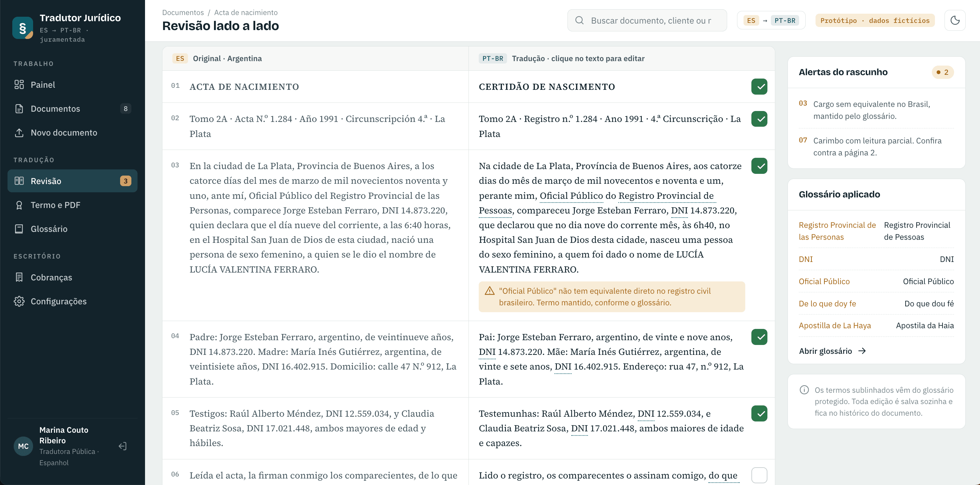Click the arrow next to Abrir glossário
980x485 pixels.
click(862, 351)
